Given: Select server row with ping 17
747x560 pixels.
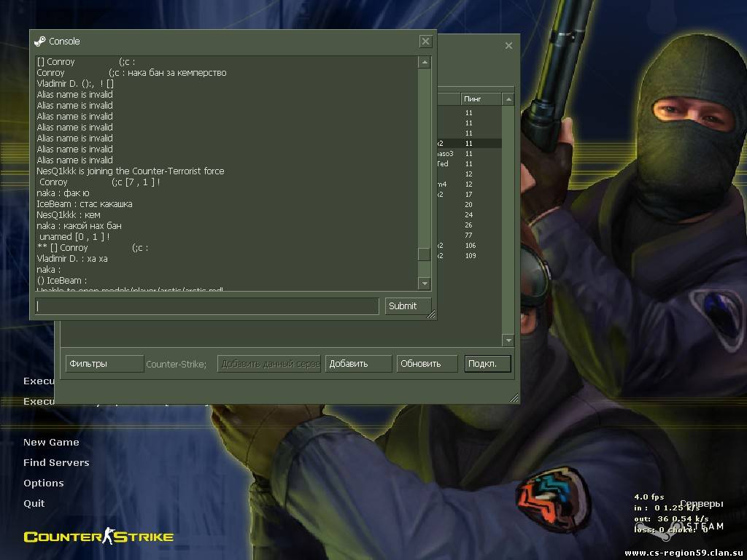Looking at the screenshot, I should click(x=469, y=194).
